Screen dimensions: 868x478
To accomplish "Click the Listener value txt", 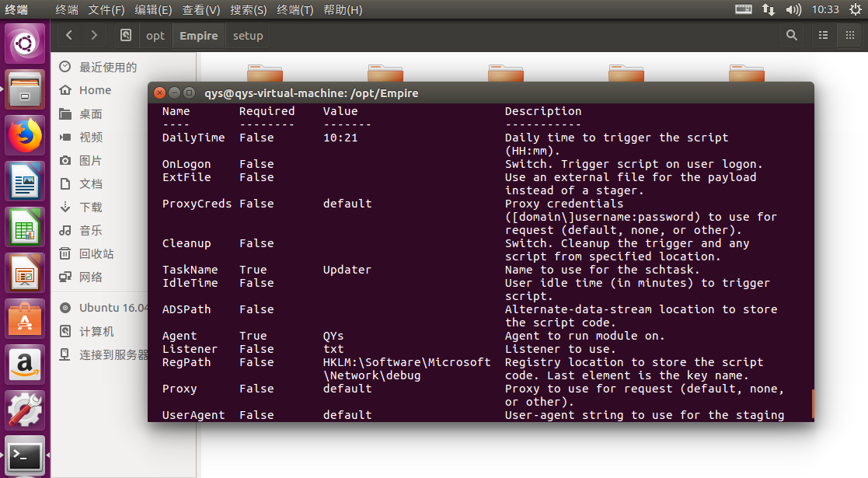I will click(333, 349).
